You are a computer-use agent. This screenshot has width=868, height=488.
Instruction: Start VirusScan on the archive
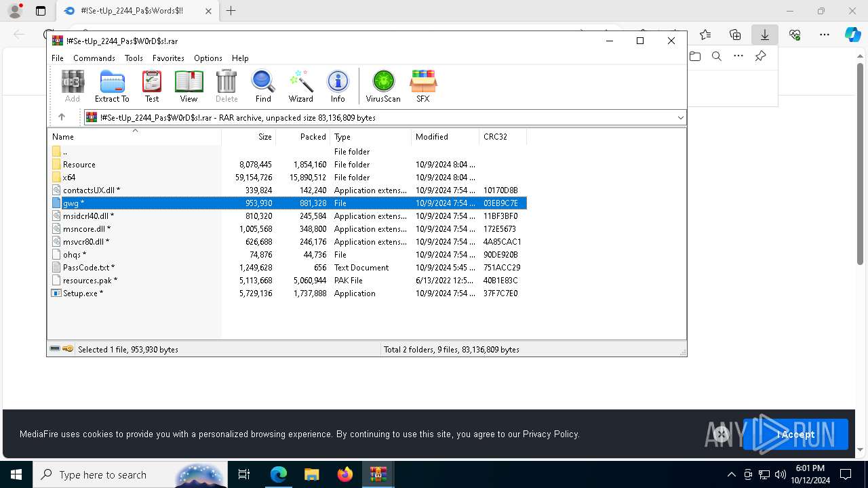(383, 86)
